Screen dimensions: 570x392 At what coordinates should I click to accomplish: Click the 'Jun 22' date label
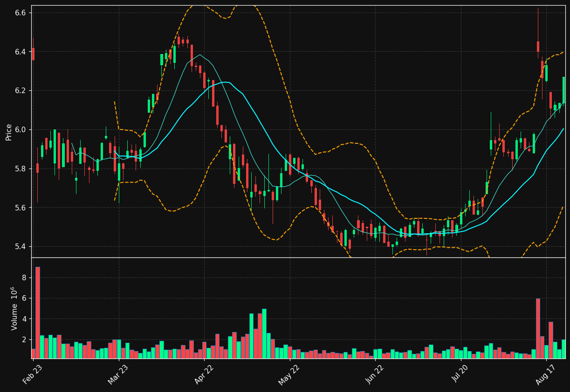click(x=375, y=374)
